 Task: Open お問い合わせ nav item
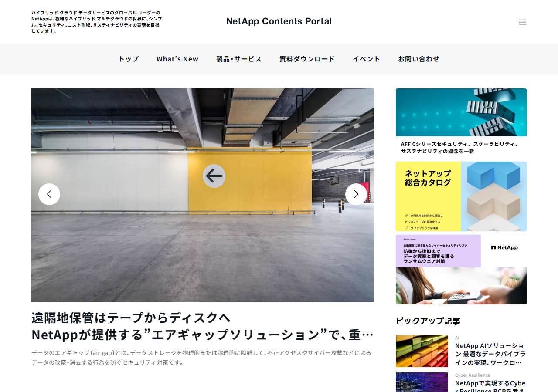418,59
